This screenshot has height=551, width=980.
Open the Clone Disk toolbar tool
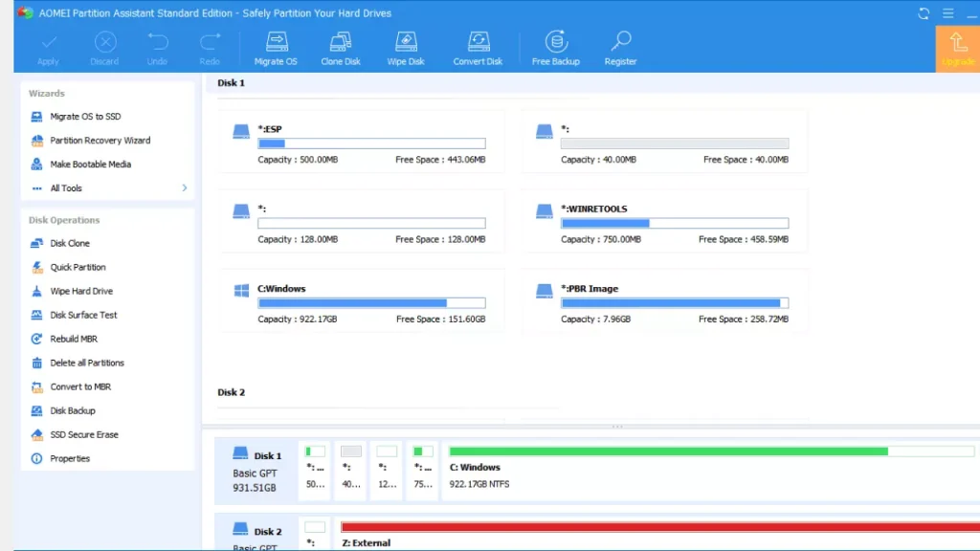pos(341,48)
